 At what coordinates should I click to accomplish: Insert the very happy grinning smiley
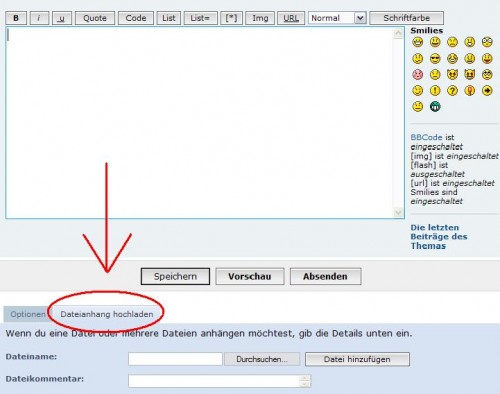tap(418, 42)
